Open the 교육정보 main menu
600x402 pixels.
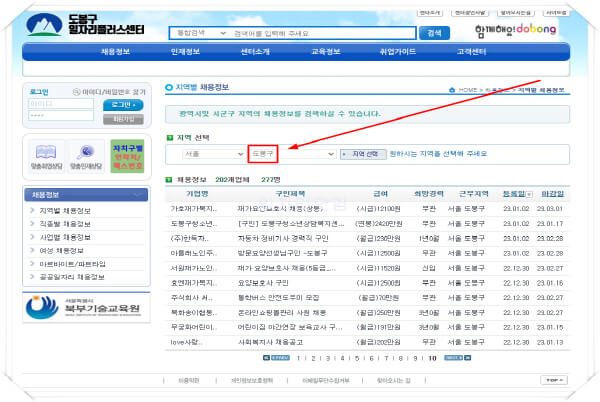[326, 52]
